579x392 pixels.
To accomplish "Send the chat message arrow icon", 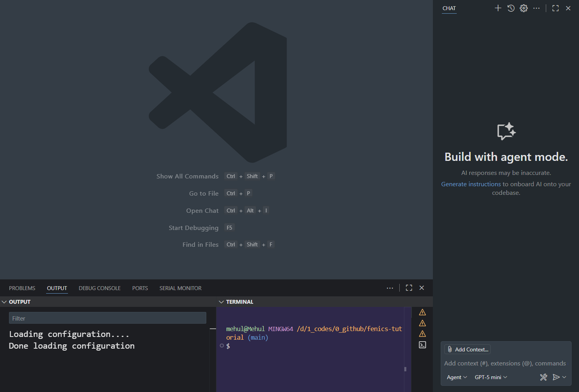I will [x=556, y=377].
